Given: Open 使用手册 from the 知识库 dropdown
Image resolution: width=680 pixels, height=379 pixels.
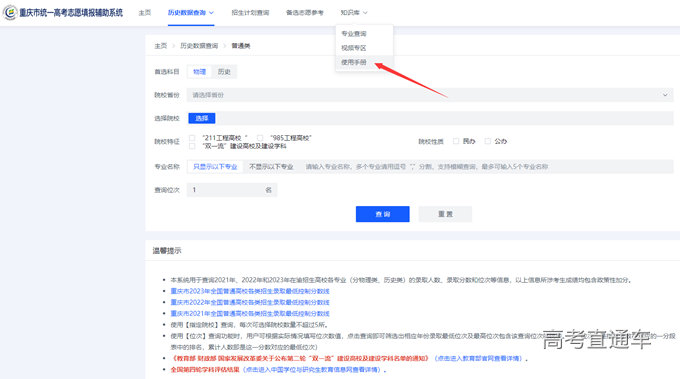Looking at the screenshot, I should (354, 62).
